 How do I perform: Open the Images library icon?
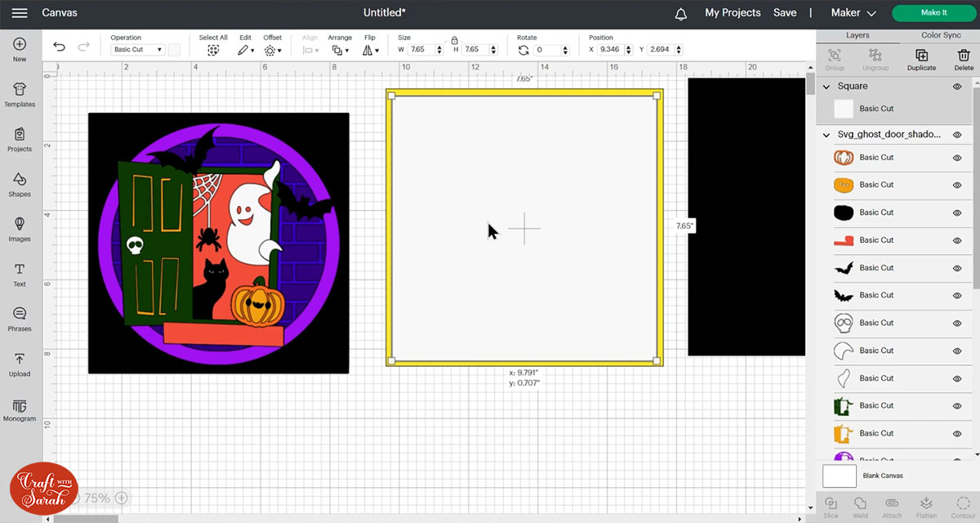(20, 229)
